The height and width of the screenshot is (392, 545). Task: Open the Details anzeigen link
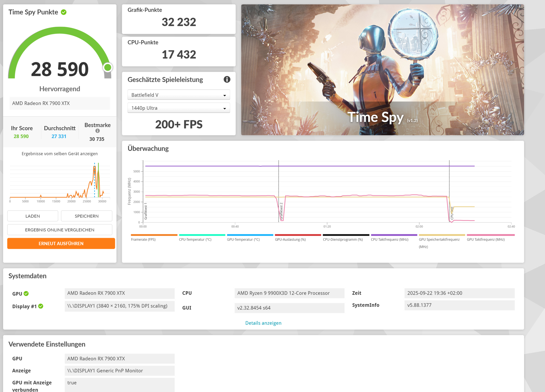tap(263, 323)
